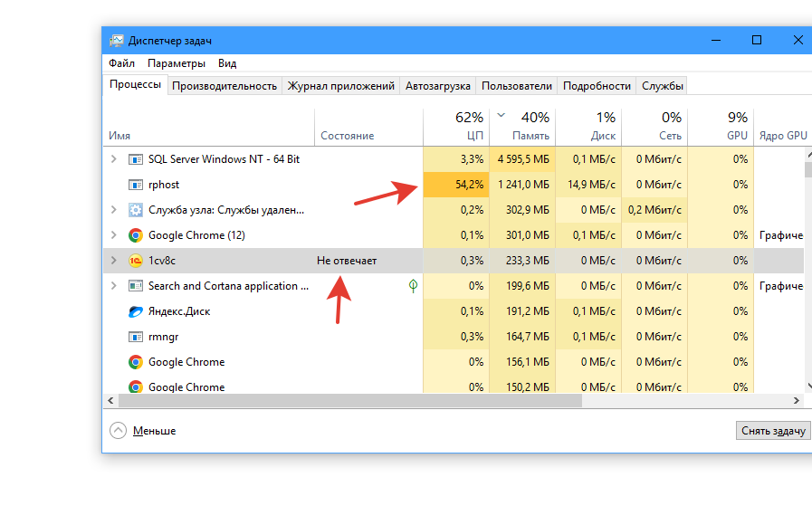Click the remote services gear icon
This screenshot has height=525, width=812.
click(136, 210)
